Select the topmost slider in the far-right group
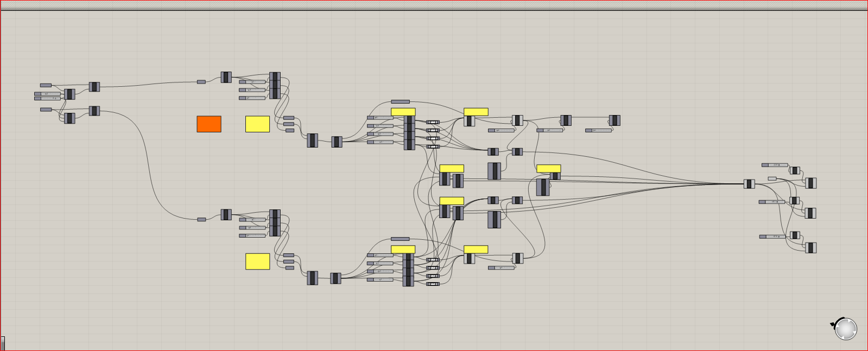 (775, 165)
